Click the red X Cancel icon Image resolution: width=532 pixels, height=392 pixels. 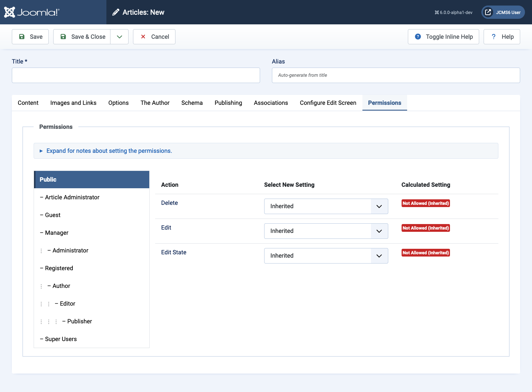[x=143, y=37]
